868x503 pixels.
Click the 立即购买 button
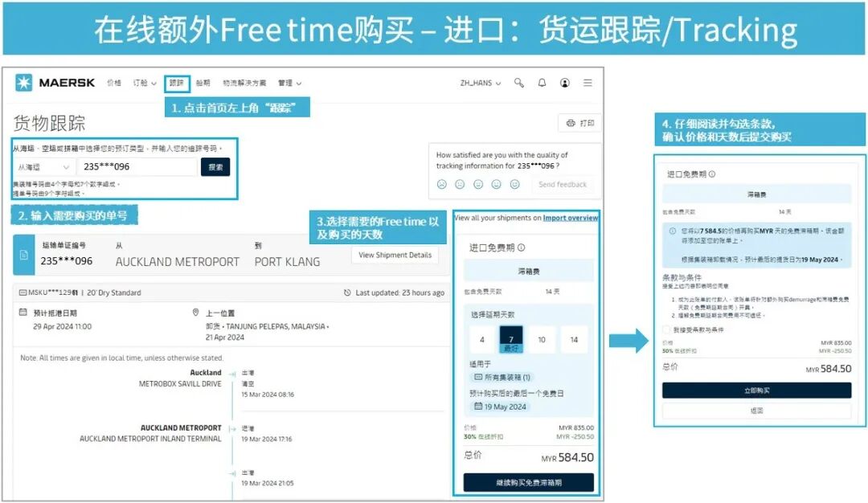coord(757,391)
